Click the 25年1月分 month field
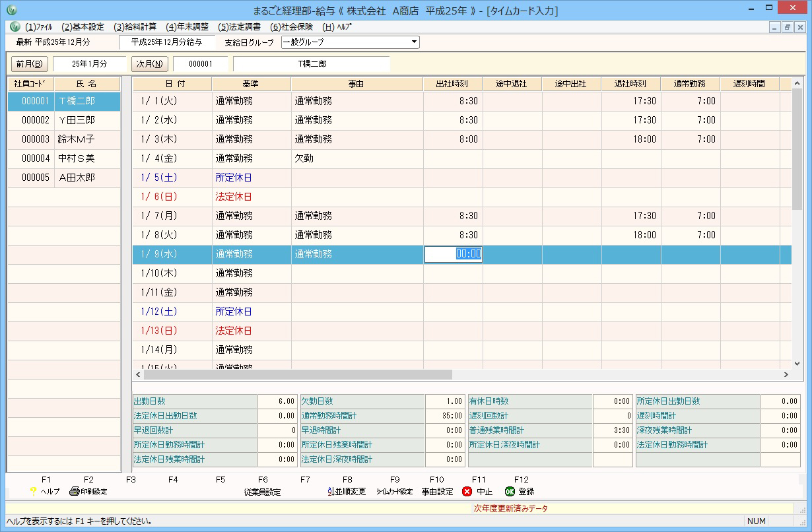The height and width of the screenshot is (532, 812). [90, 64]
